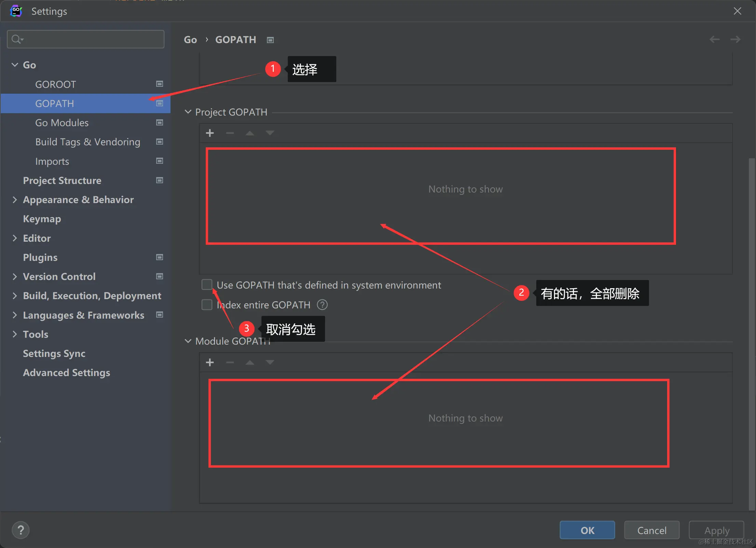Click the back navigation arrow at top right
The height and width of the screenshot is (548, 756).
click(714, 40)
